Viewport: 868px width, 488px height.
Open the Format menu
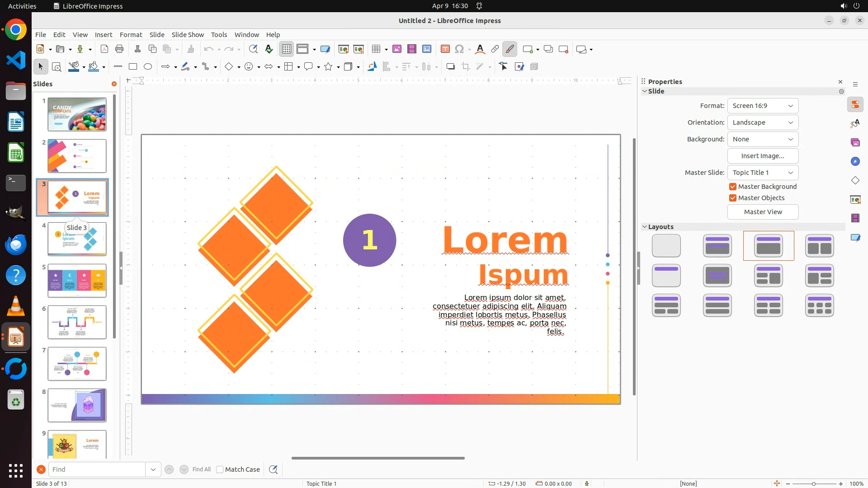pos(131,35)
